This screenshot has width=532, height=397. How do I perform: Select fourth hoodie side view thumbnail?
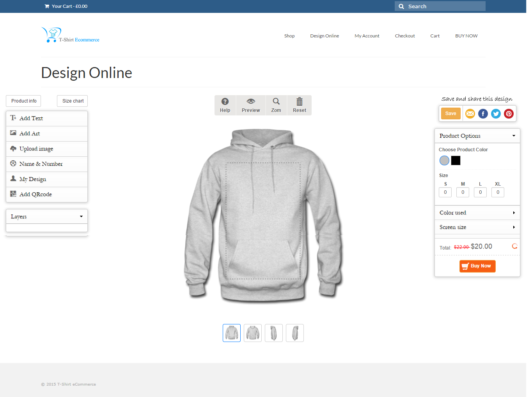[295, 333]
